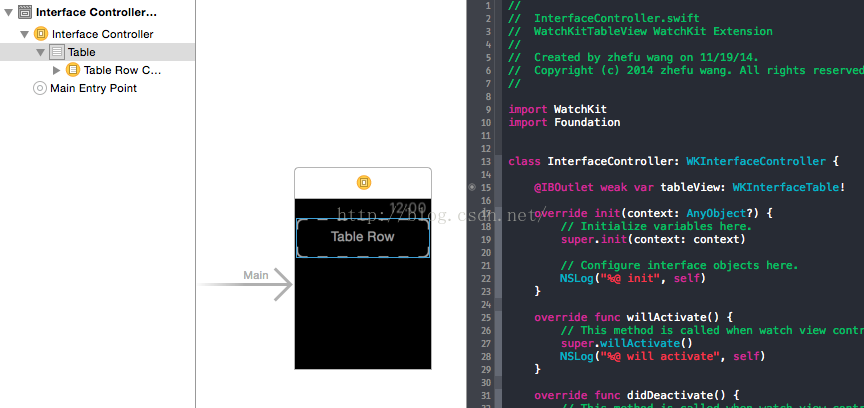Expand the Table Row Controller node
This screenshot has height=408, width=864.
[56, 70]
